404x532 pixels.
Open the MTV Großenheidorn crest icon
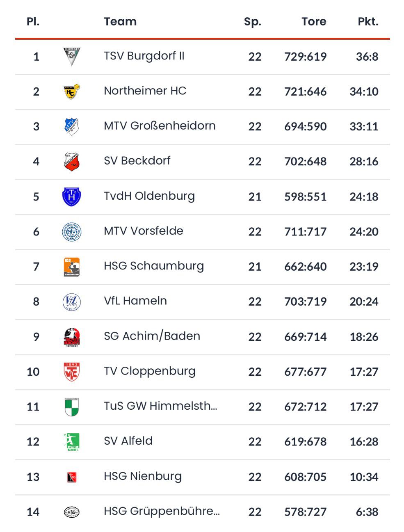click(x=72, y=126)
